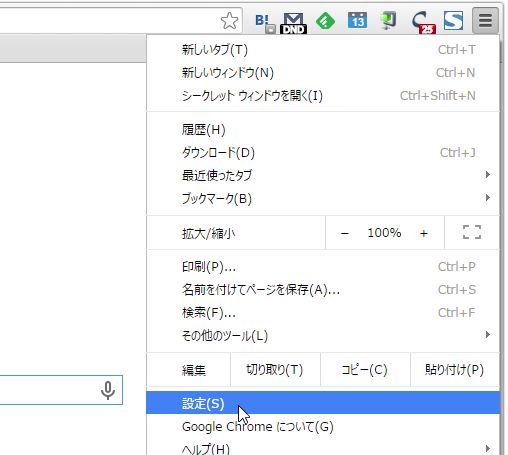Open the C extension with 25 badge
This screenshot has width=508, height=455.
[422, 23]
